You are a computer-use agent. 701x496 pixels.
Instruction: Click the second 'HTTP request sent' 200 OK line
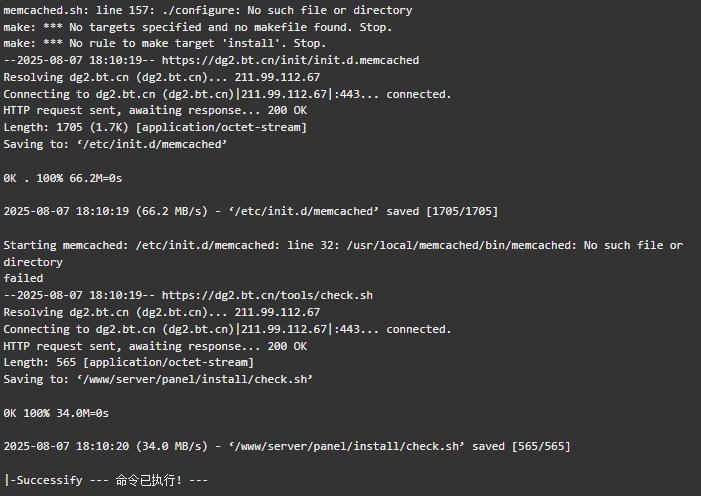click(155, 346)
